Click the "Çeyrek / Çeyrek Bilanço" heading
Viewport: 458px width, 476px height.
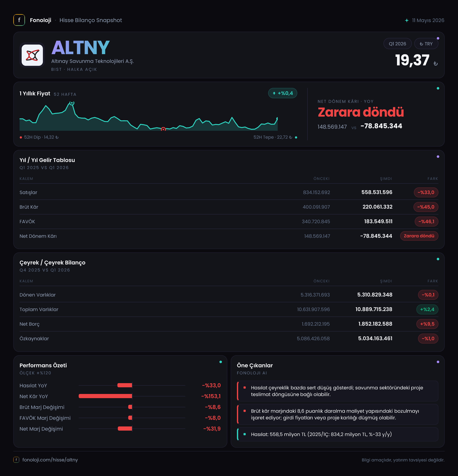[52, 263]
